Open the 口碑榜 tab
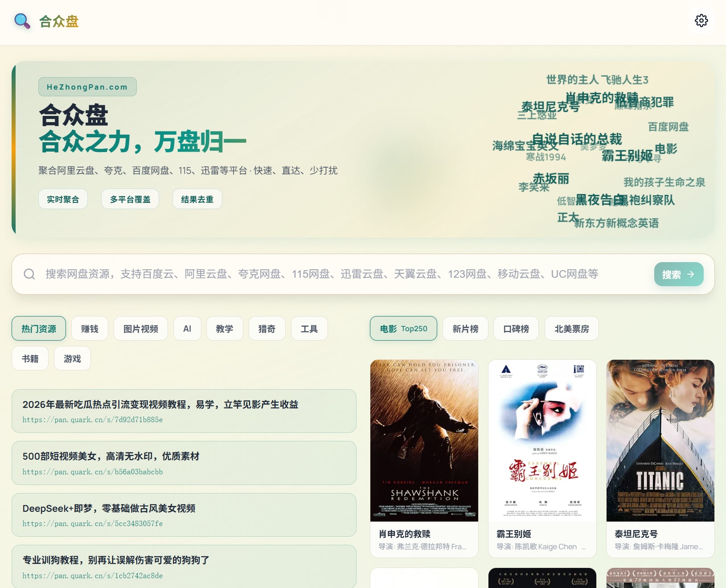The height and width of the screenshot is (588, 726). click(516, 329)
